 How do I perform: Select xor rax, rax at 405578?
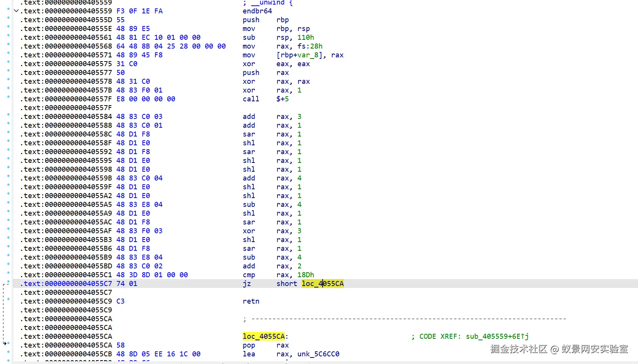tap(276, 81)
